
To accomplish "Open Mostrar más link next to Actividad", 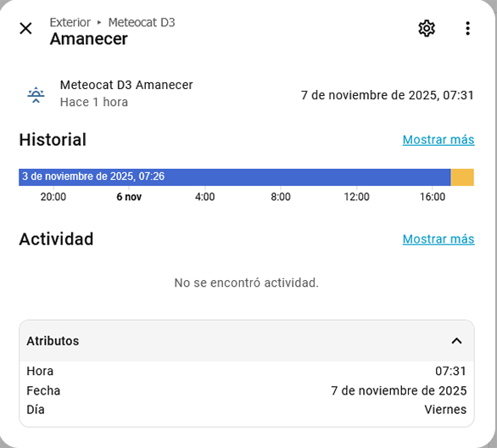I will (438, 239).
